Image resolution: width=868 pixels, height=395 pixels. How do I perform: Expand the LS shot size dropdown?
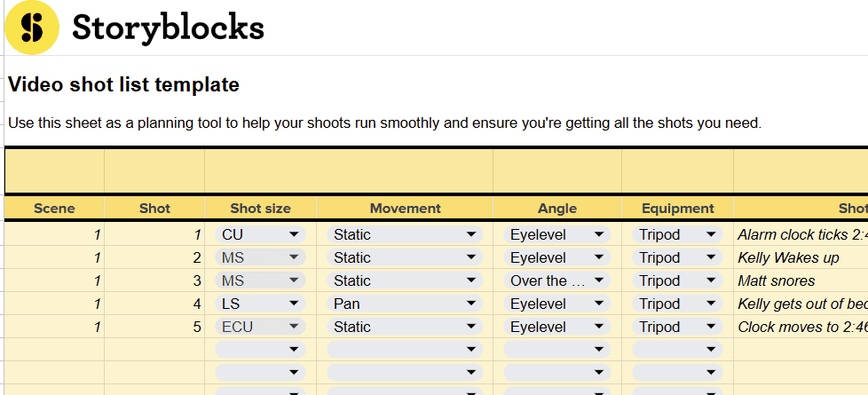click(259, 304)
